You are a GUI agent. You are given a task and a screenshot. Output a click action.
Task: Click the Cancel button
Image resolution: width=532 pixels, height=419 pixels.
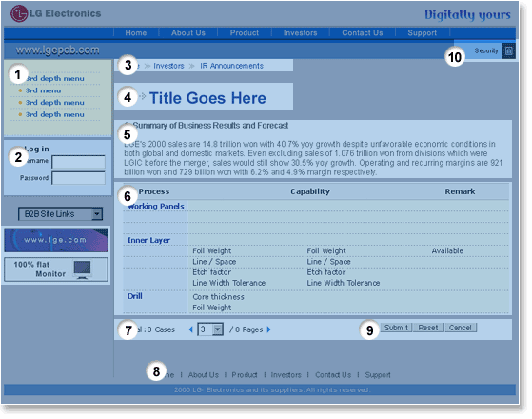(x=461, y=328)
